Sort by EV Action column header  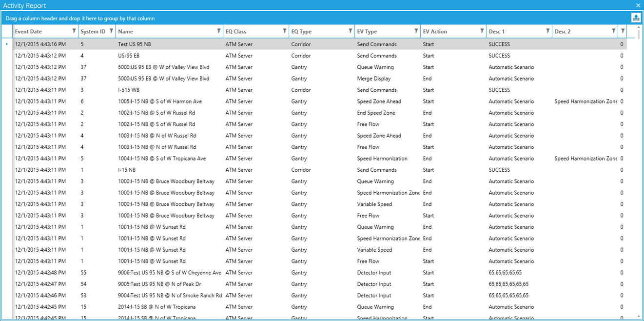pyautogui.click(x=435, y=31)
